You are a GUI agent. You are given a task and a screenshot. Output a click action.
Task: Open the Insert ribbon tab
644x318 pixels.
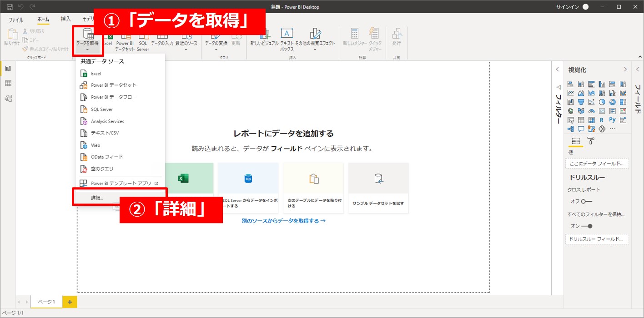[66, 20]
